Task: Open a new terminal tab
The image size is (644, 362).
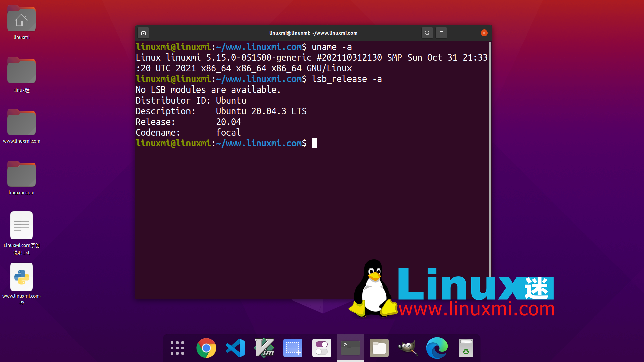Action: [143, 33]
